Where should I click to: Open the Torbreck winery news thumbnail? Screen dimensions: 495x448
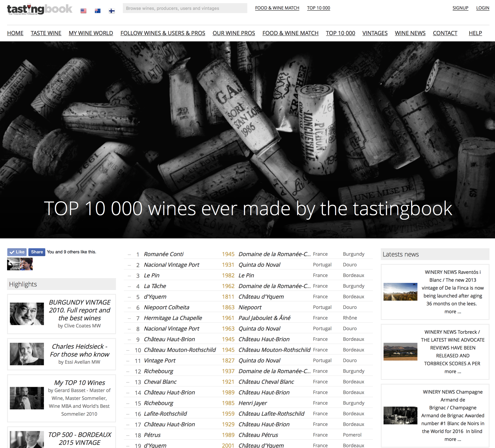coord(400,352)
